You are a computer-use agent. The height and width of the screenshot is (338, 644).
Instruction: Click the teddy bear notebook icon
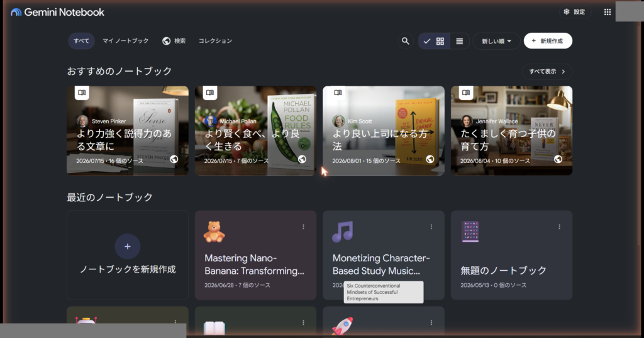[214, 232]
